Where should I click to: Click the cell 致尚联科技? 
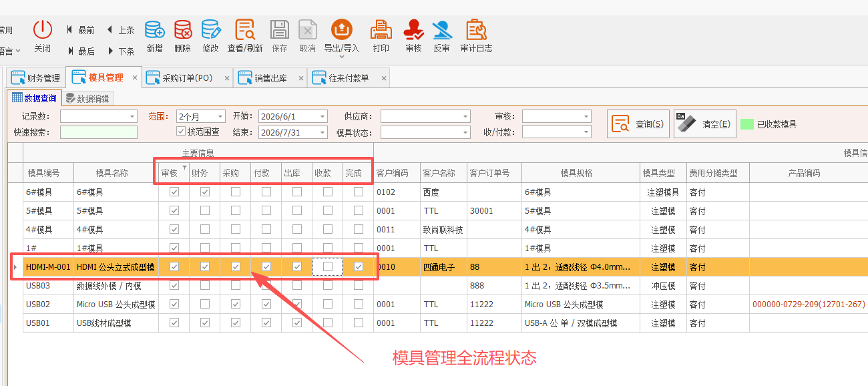click(x=443, y=230)
